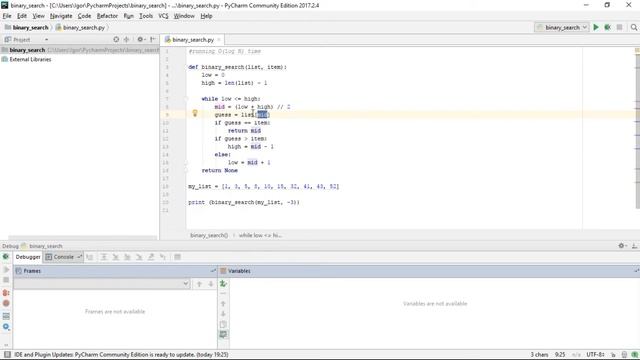The height and width of the screenshot is (360, 640).
Task: Click the 'while low <= hi...' editor breadcrumb
Action: click(x=260, y=236)
